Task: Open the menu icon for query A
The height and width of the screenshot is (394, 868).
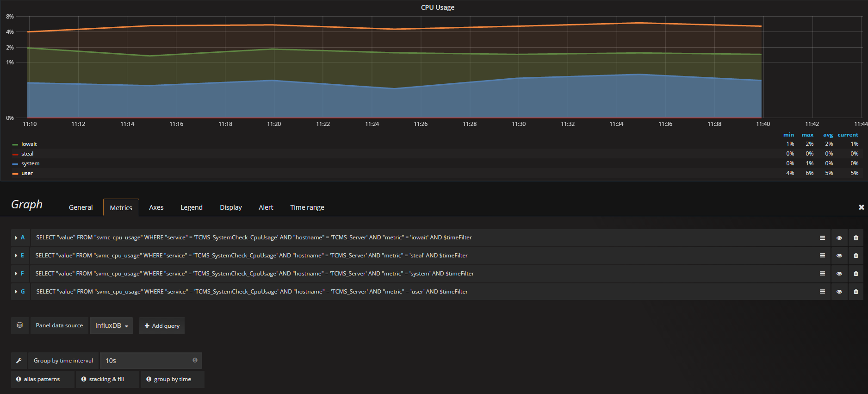Action: point(822,238)
